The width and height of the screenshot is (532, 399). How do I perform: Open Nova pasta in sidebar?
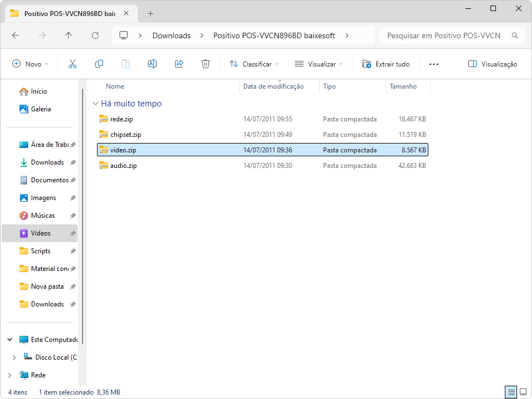coord(42,287)
